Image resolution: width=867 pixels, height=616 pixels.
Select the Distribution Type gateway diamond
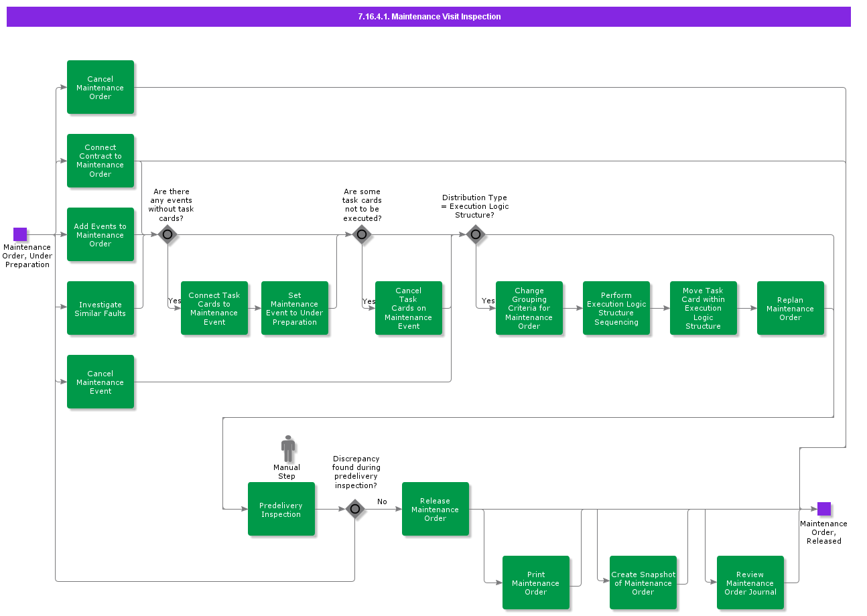[x=476, y=234]
